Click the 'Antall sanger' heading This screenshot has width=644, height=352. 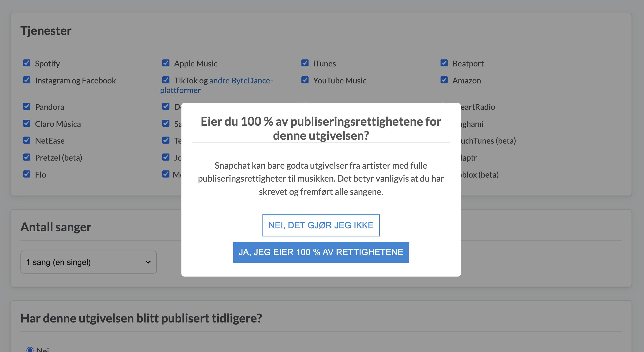56,227
